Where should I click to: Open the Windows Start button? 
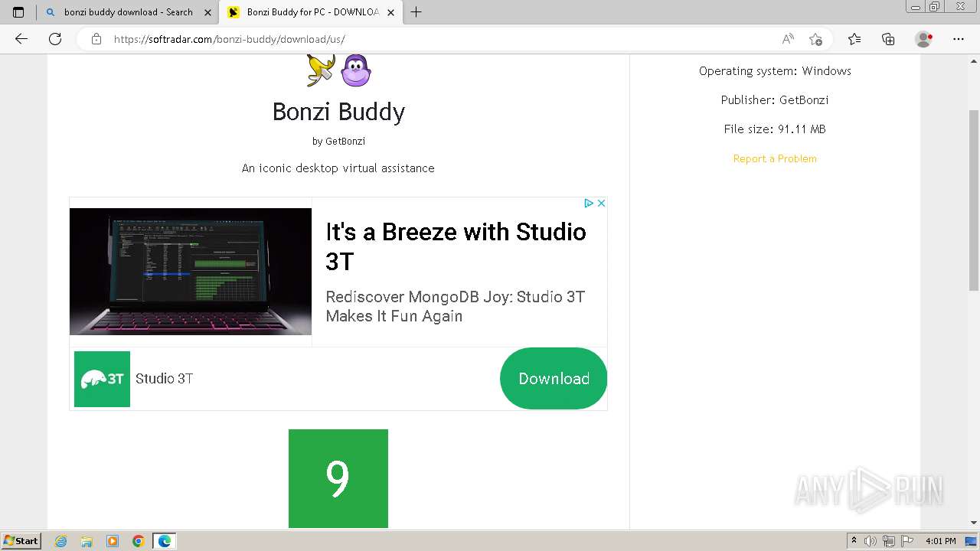pyautogui.click(x=21, y=541)
